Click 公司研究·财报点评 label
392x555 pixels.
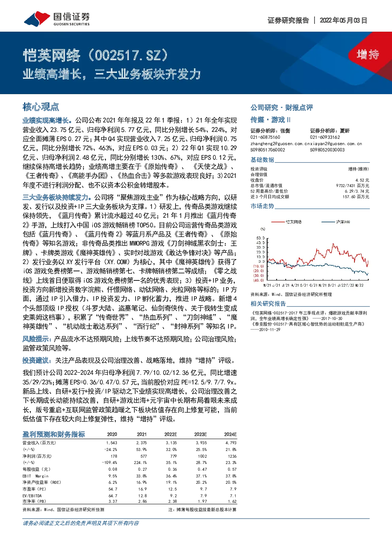282,108
